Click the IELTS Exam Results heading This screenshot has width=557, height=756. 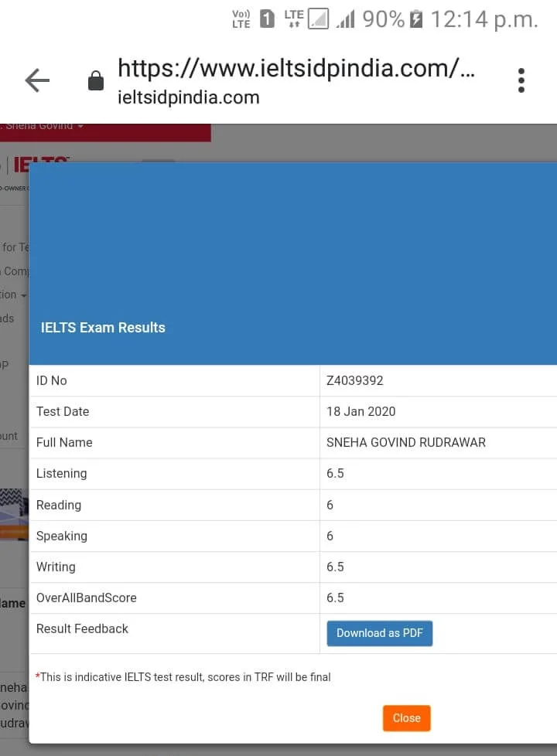103,328
